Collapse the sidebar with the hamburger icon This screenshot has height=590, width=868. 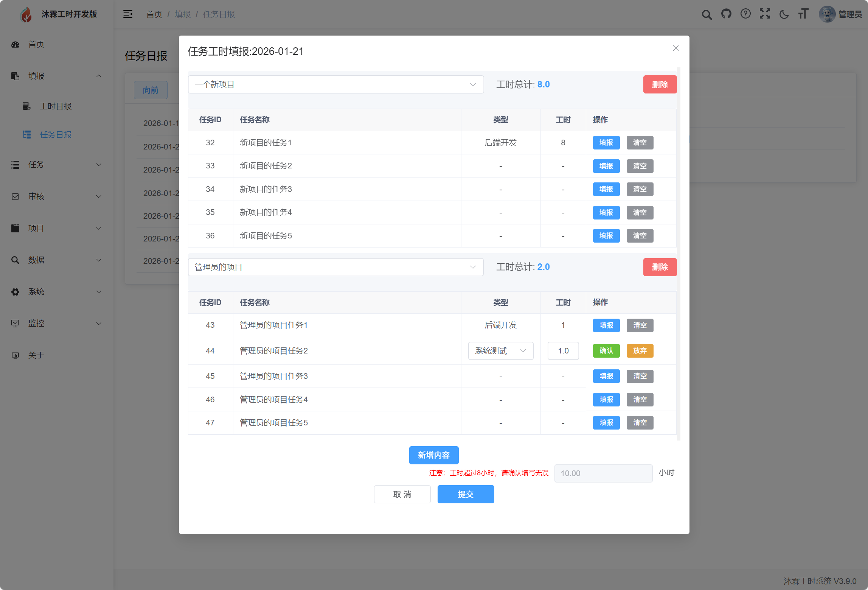pyautogui.click(x=128, y=14)
